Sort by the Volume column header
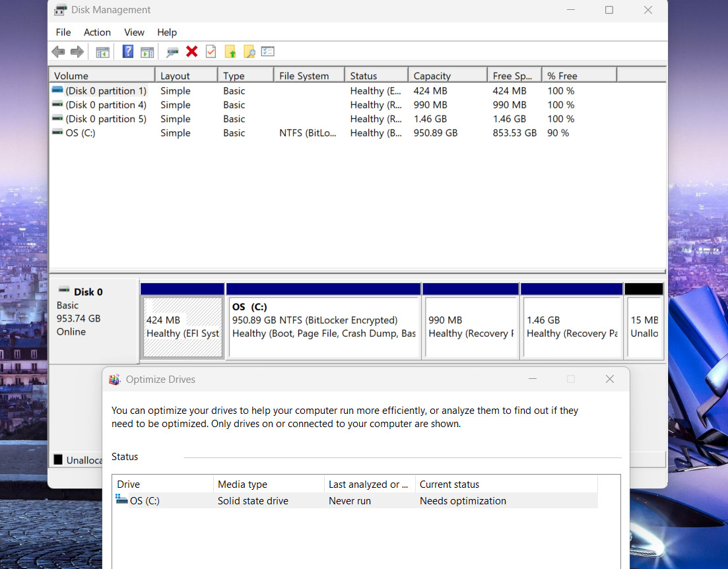The height and width of the screenshot is (569, 728). click(x=102, y=76)
